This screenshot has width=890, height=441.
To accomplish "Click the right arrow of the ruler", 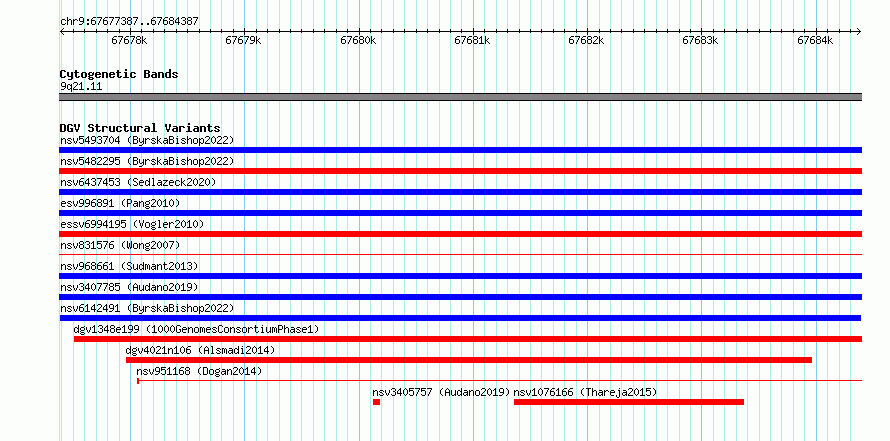I will click(858, 31).
